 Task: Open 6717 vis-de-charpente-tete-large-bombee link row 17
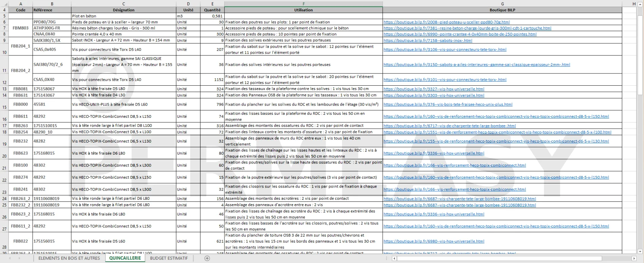449,126
